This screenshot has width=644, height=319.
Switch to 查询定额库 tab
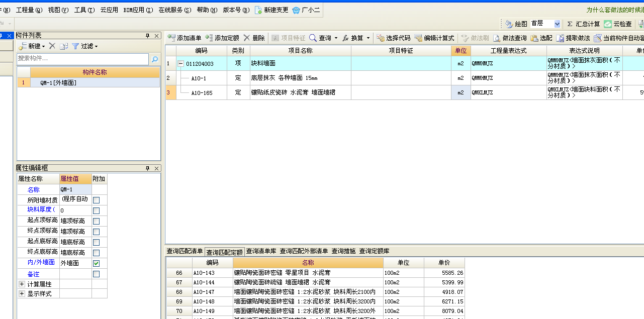(x=374, y=251)
